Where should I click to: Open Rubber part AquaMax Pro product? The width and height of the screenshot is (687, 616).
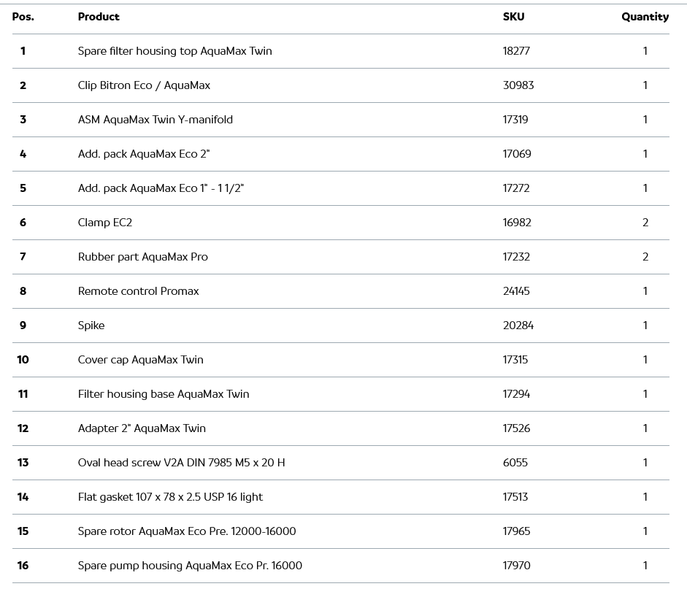[142, 257]
